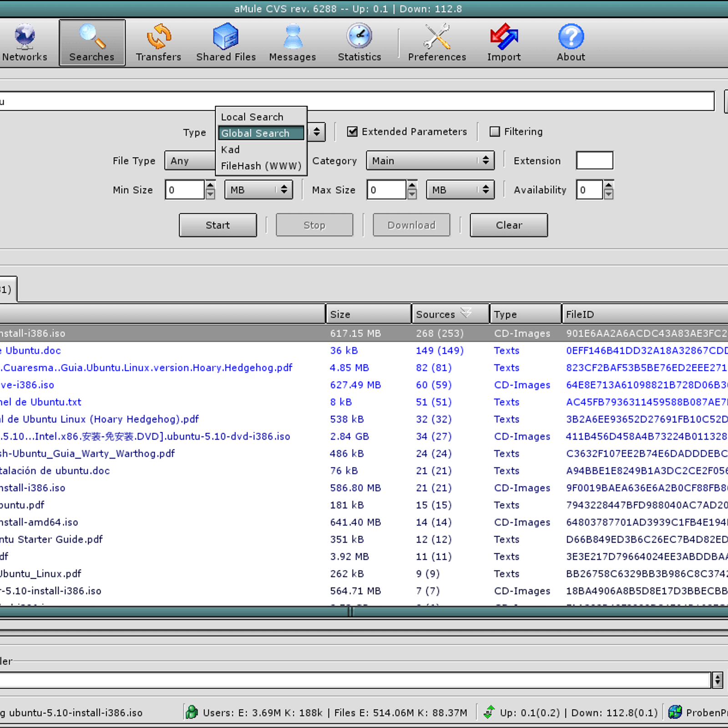
Task: Open the search Type dropdown arrow
Action: (x=317, y=132)
